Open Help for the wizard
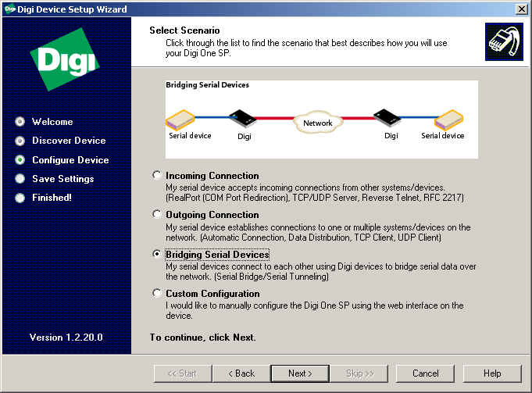 pyautogui.click(x=492, y=373)
